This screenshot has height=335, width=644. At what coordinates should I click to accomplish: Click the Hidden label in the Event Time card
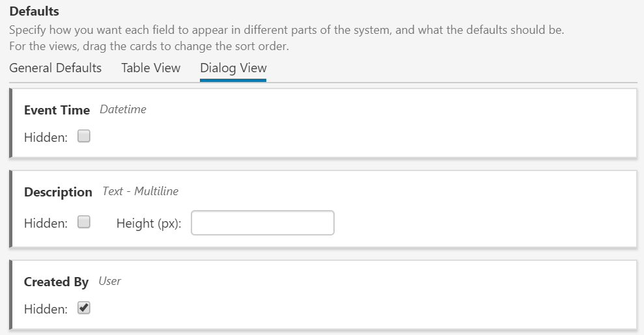tap(46, 137)
